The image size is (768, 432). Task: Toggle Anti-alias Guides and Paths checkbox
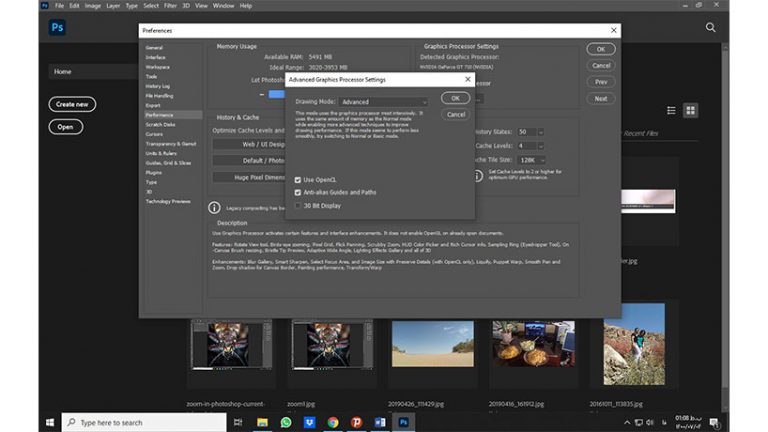tap(298, 192)
